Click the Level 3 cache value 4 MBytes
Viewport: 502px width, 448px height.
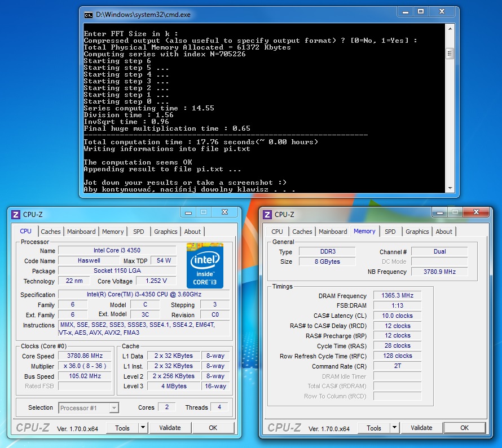tap(174, 386)
